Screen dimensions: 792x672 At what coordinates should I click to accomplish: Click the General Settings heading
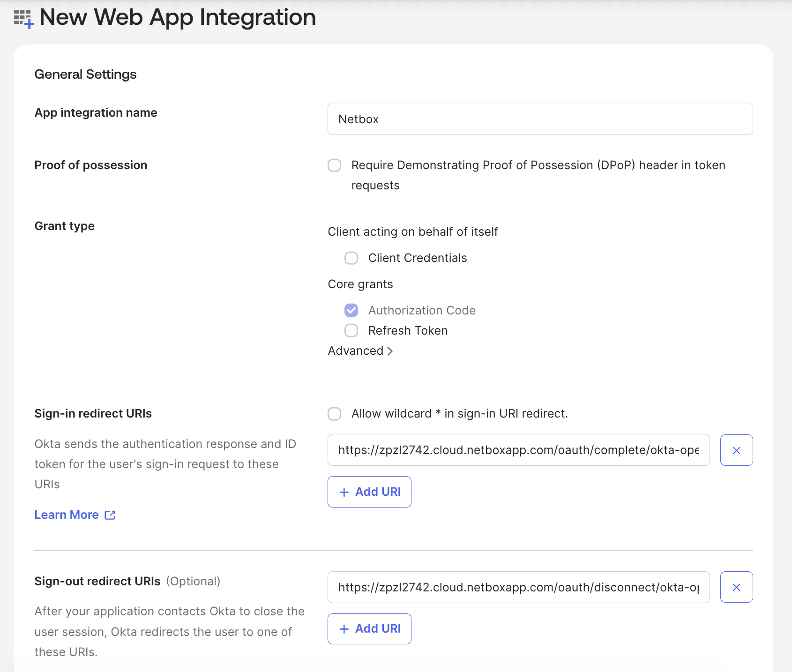tap(85, 74)
